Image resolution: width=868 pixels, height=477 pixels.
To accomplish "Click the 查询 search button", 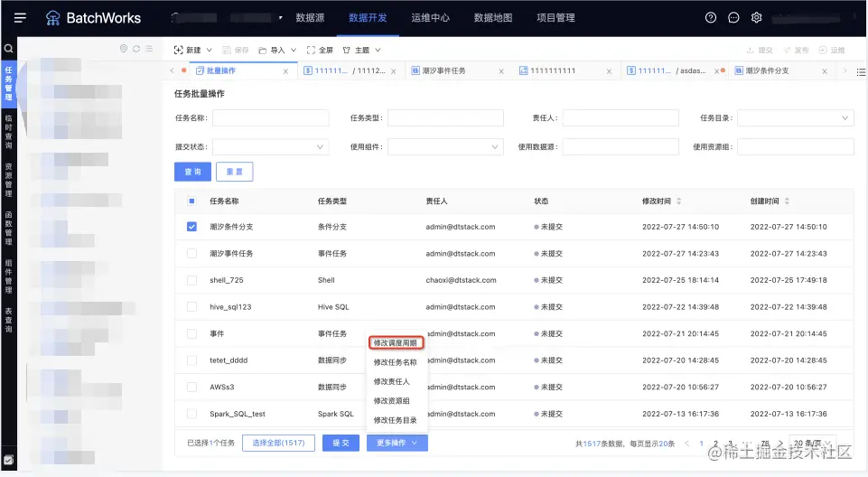I will tap(192, 172).
